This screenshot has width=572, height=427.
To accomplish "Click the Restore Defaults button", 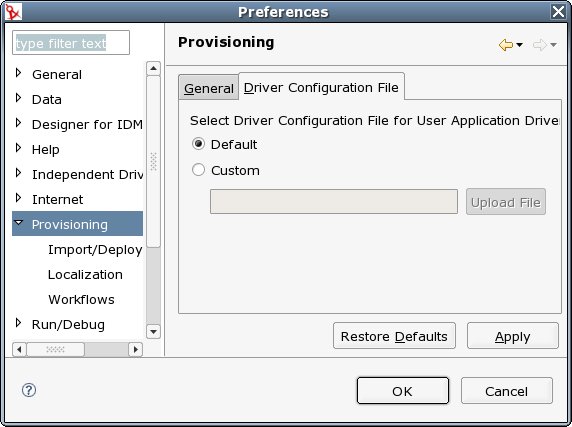I will (x=394, y=336).
